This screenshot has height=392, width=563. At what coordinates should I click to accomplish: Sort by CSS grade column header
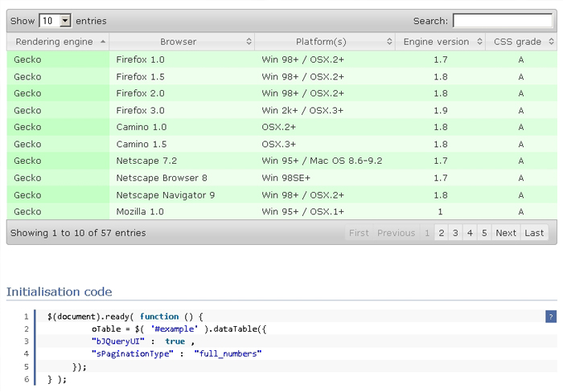pos(521,42)
